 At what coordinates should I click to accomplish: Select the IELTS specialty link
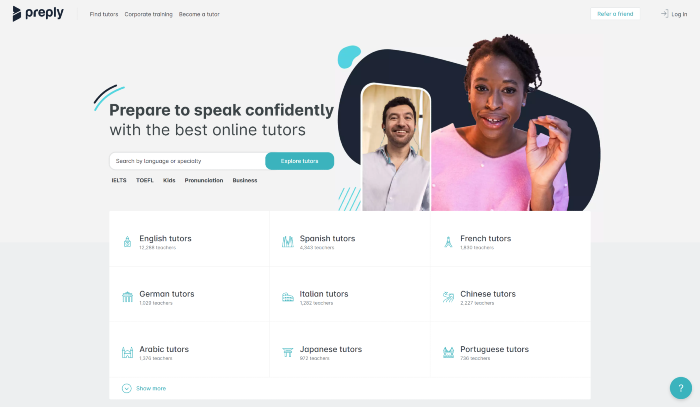[x=119, y=180]
